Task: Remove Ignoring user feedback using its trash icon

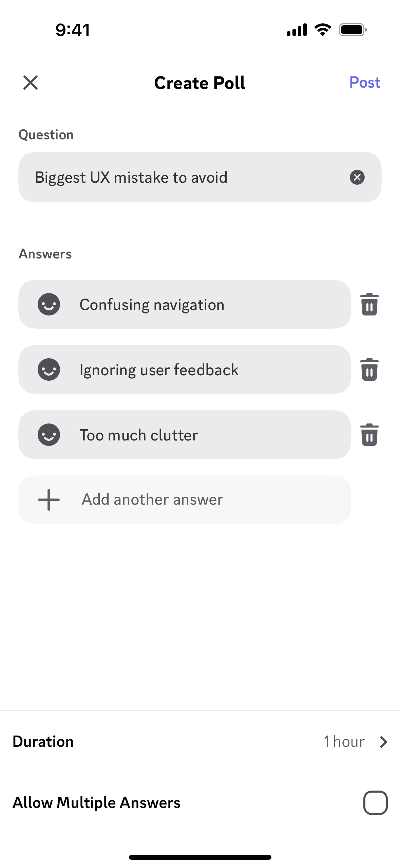Action: click(x=369, y=369)
